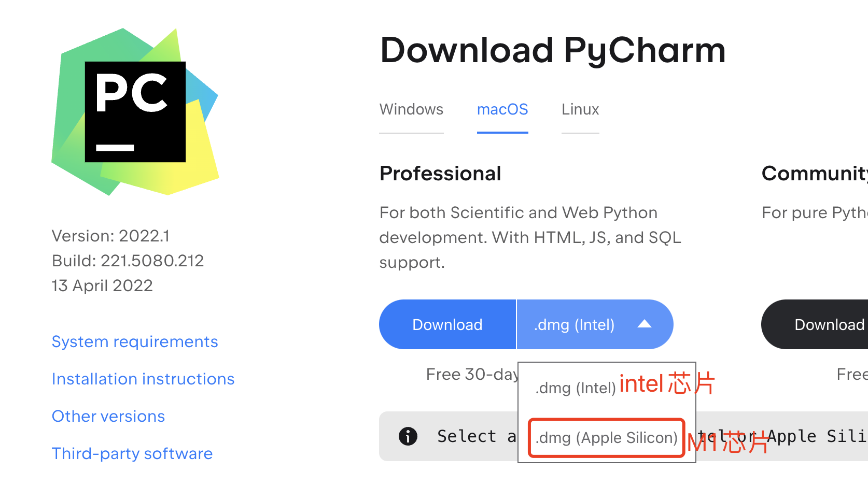
Task: Click the highlighted Apple Silicon option box
Action: pos(606,438)
